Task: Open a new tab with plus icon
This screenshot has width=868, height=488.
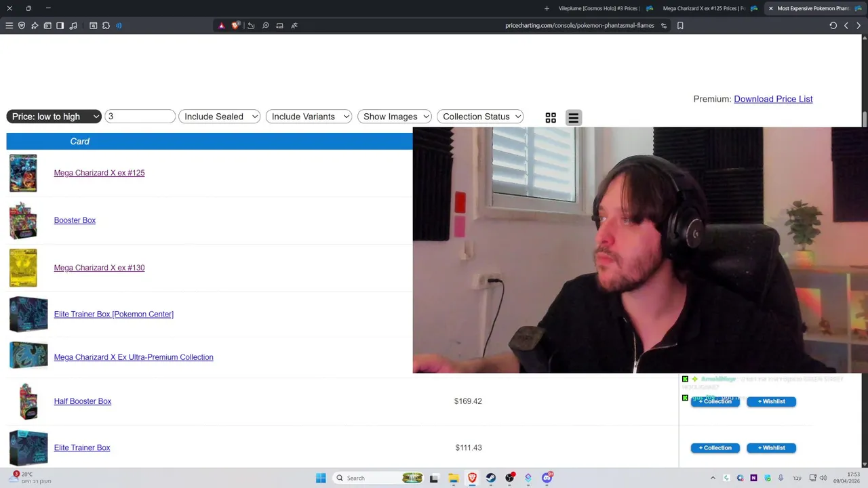Action: pos(547,8)
